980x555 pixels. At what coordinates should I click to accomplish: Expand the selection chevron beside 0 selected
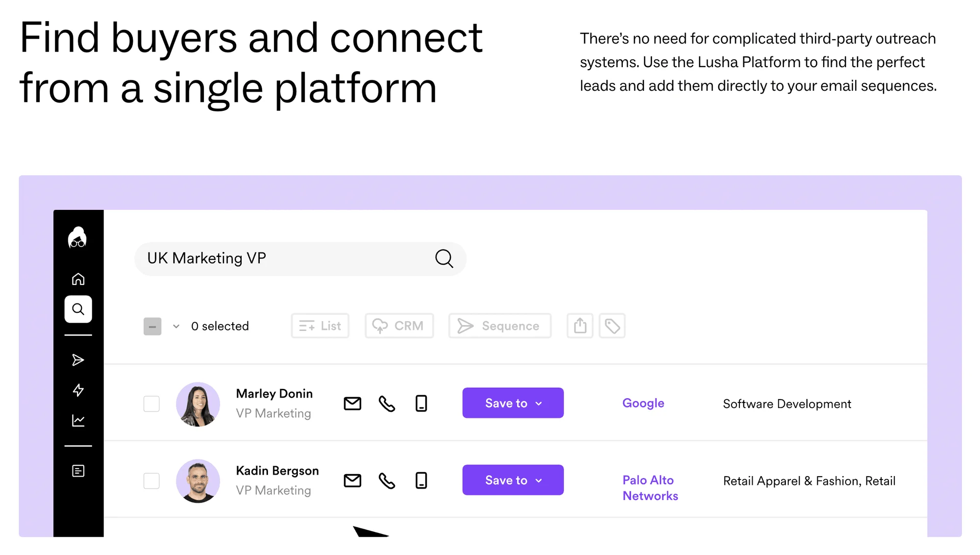pyautogui.click(x=176, y=326)
